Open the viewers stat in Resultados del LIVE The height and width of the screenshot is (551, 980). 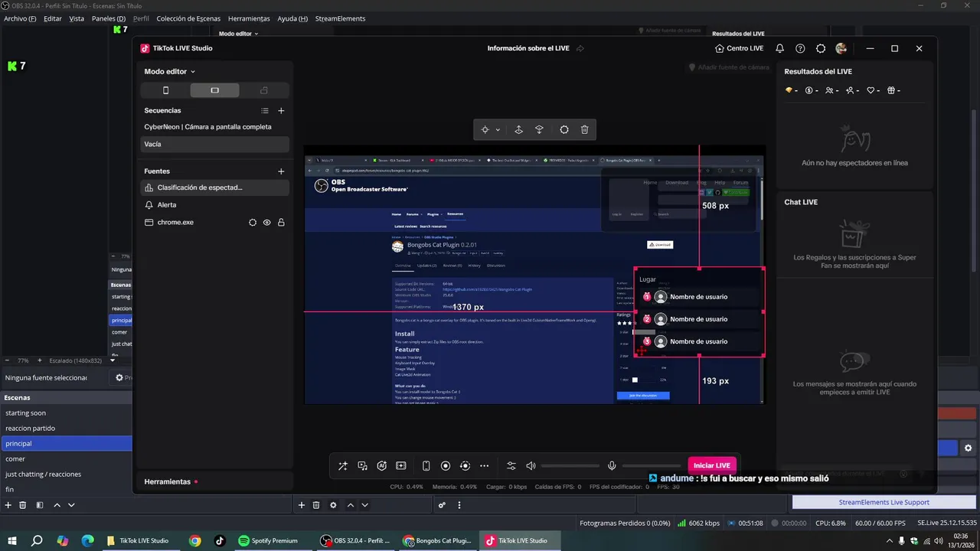click(x=832, y=90)
